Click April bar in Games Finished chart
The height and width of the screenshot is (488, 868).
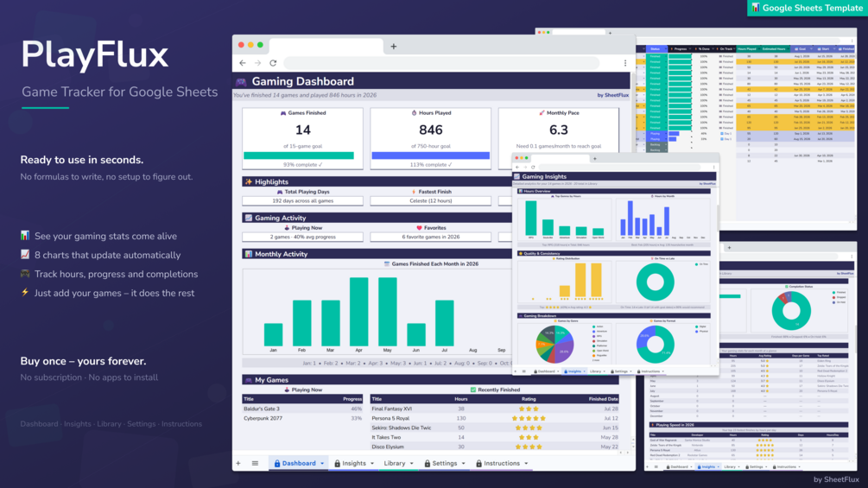358,312
